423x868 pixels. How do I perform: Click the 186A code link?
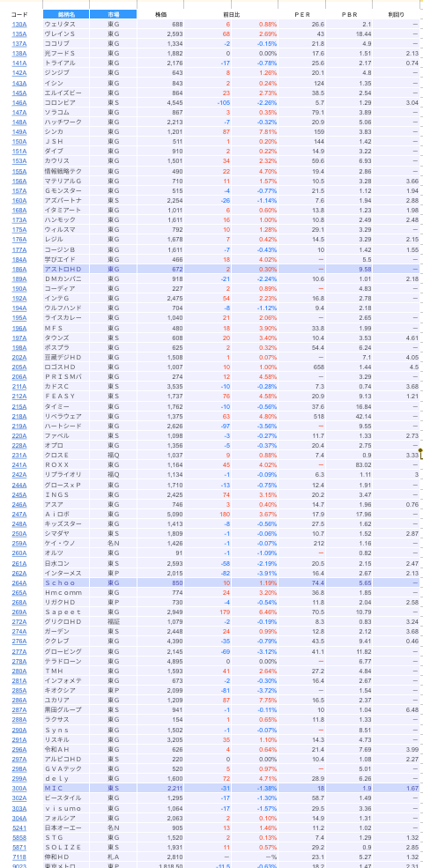[x=19, y=269]
